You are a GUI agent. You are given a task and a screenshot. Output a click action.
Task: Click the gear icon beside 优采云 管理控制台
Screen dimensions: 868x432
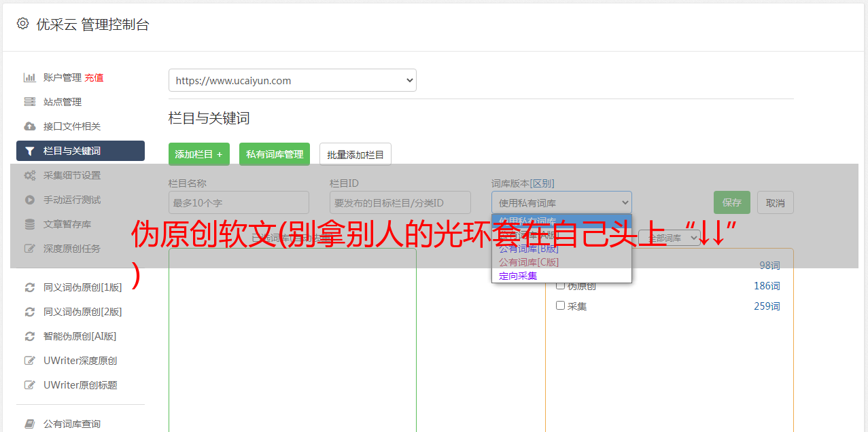(22, 24)
